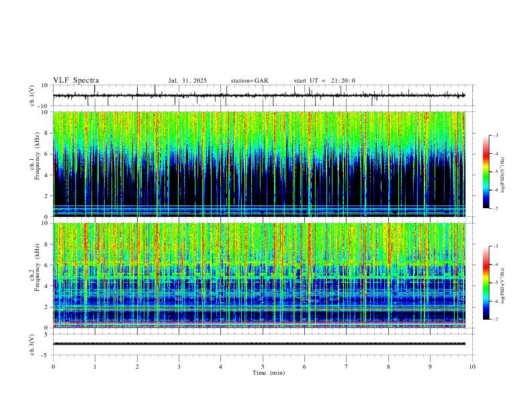532x411 pixels.
Task: Click the '-7' value on ch.2 color bar
Action: 496,319
